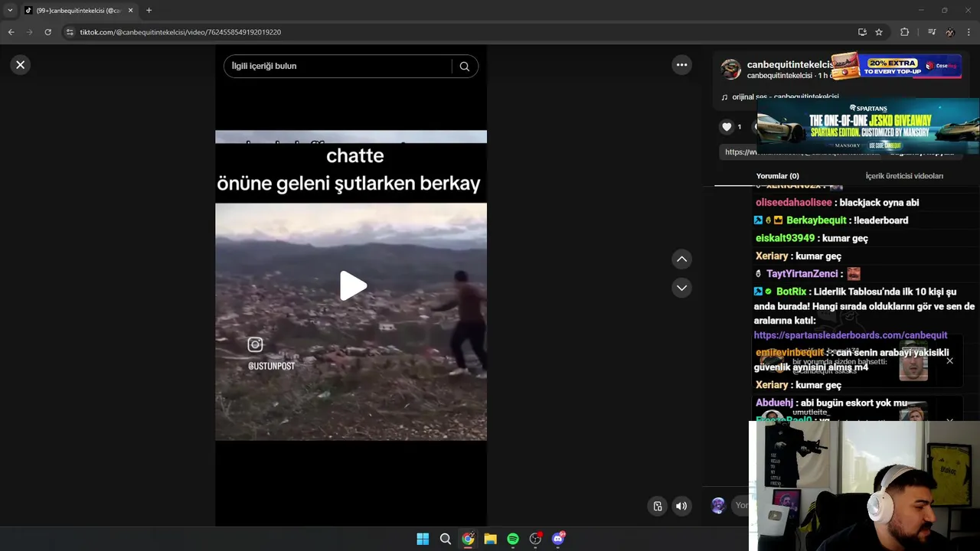
Task: Open the three-dot more options menu above the video
Action: (681, 65)
